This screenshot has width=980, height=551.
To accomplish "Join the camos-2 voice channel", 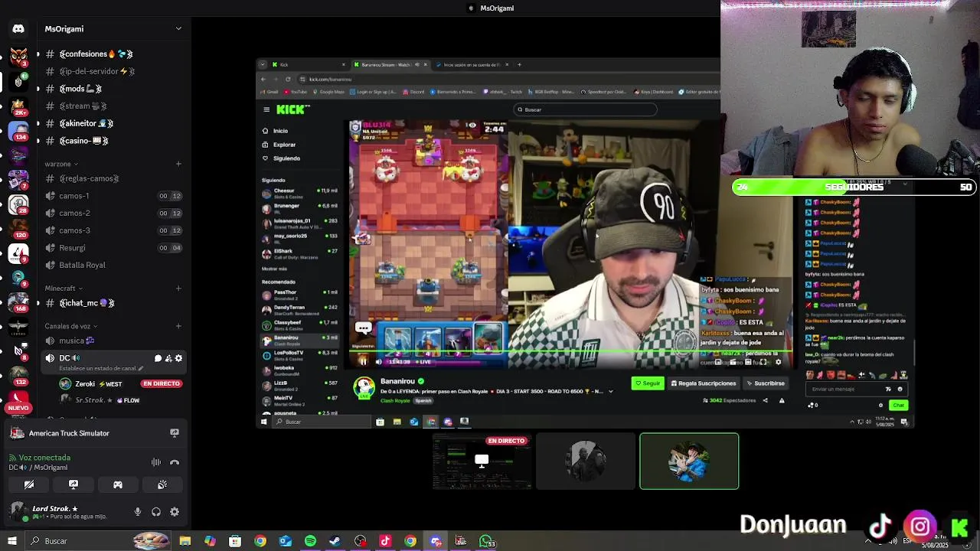I will coord(113,214).
